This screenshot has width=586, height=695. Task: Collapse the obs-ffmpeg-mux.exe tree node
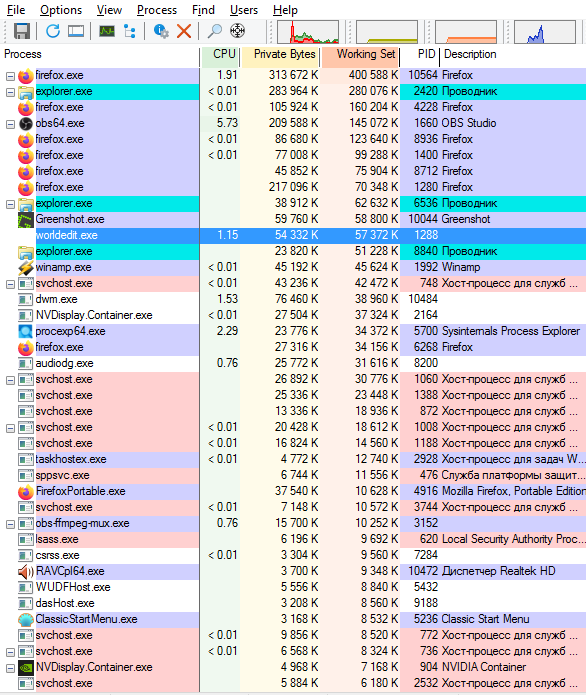10,525
